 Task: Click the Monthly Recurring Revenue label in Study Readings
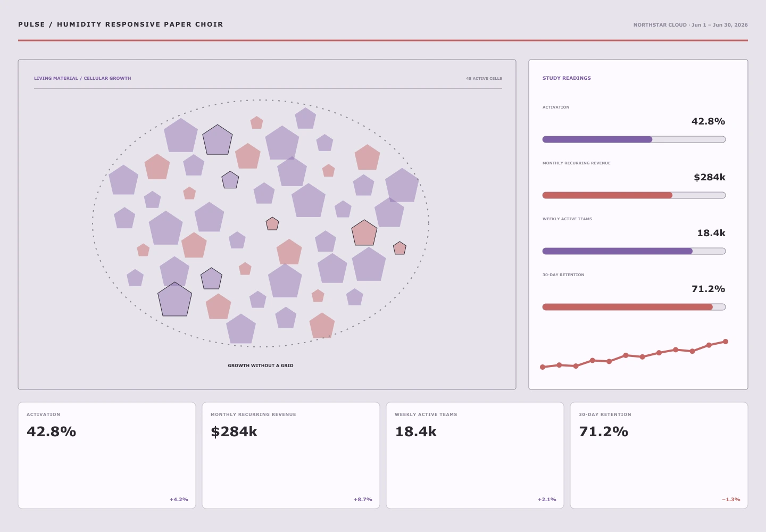tap(576, 163)
